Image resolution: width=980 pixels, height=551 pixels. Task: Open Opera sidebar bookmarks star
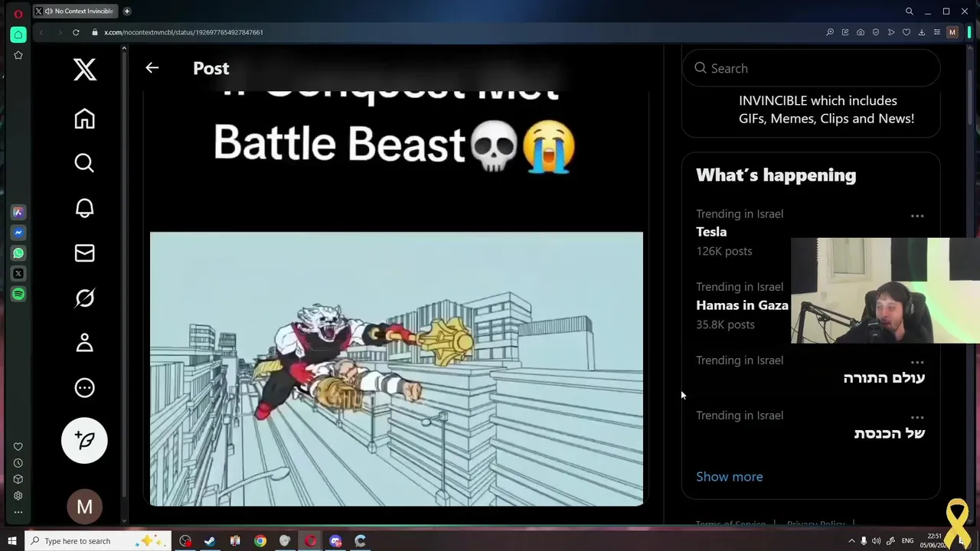point(18,55)
